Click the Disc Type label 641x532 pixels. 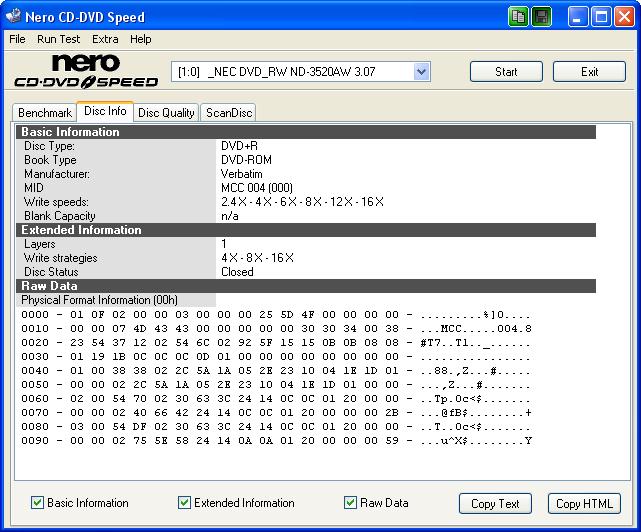pyautogui.click(x=49, y=146)
